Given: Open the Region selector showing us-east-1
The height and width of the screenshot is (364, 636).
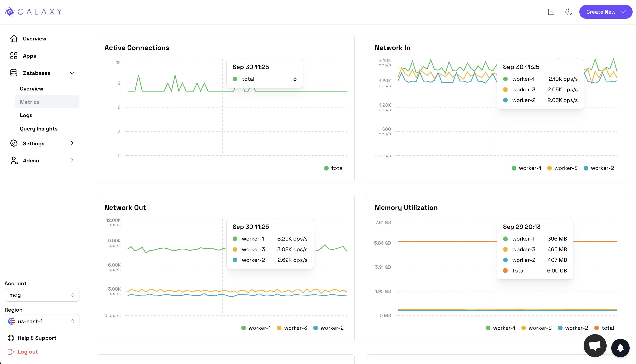Looking at the screenshot, I should (x=42, y=321).
